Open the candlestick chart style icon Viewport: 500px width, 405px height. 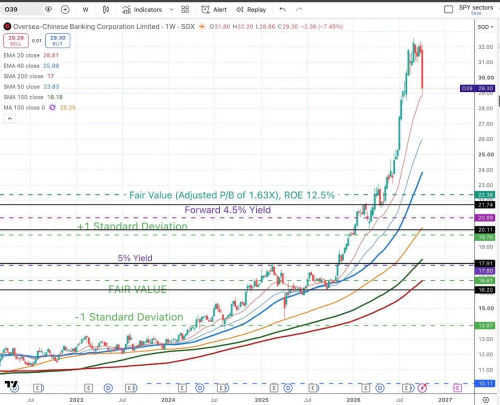106,10
